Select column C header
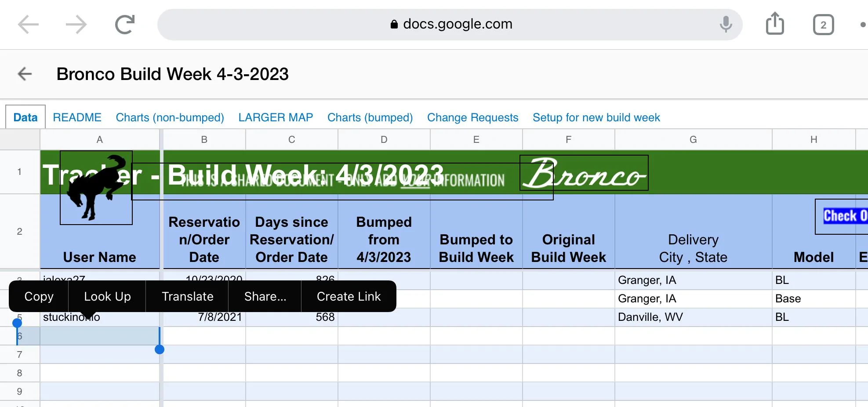 tap(292, 140)
